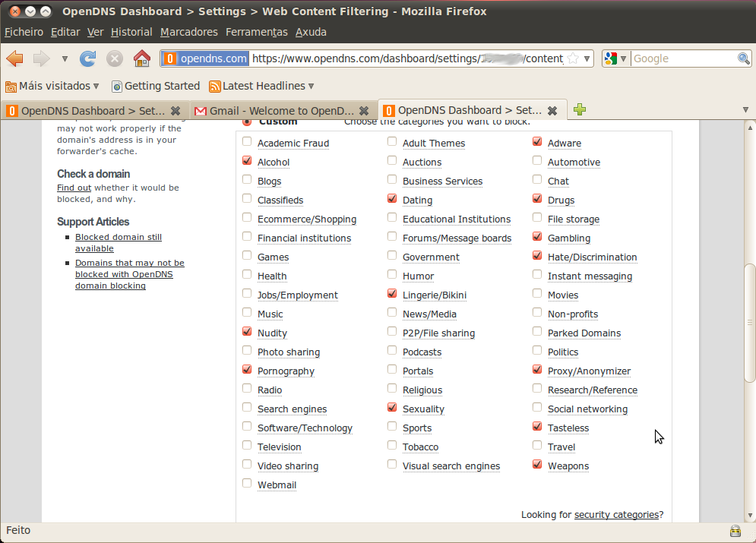Uncheck the Dating category
The height and width of the screenshot is (543, 756).
point(392,198)
